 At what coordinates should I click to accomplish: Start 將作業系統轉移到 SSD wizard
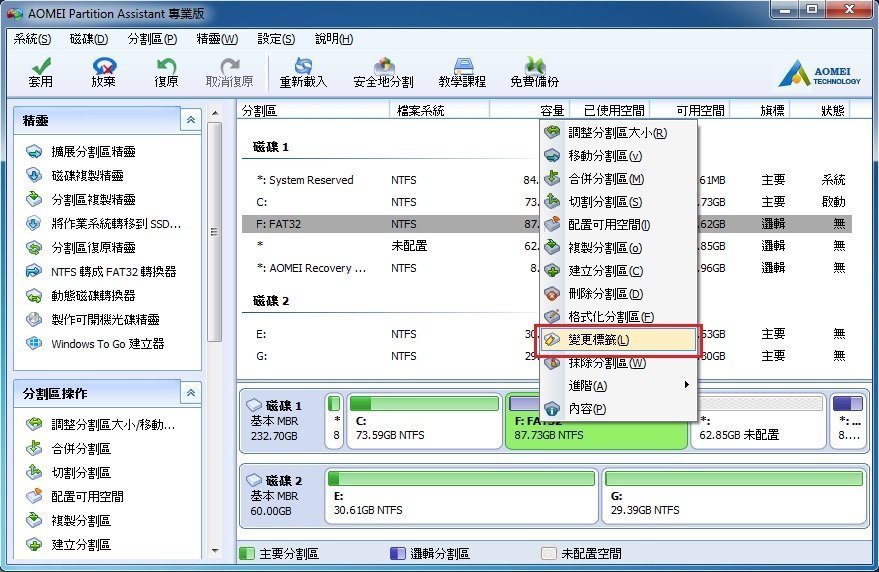(x=104, y=224)
